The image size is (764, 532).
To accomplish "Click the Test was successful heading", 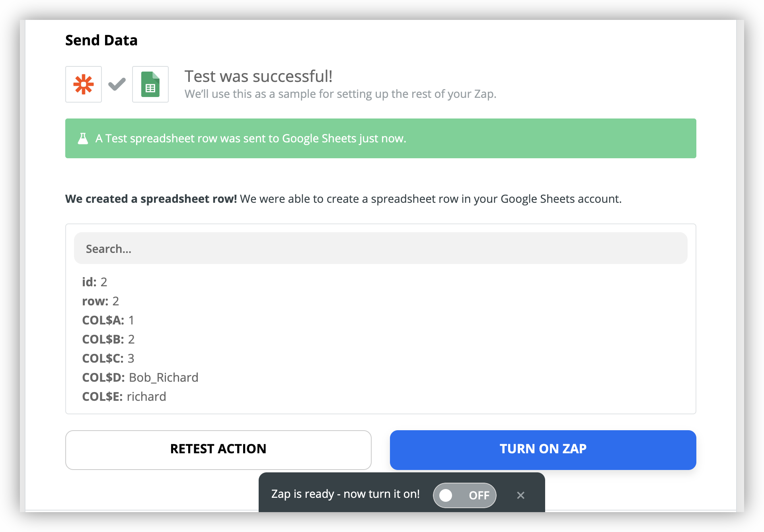I will tap(258, 76).
